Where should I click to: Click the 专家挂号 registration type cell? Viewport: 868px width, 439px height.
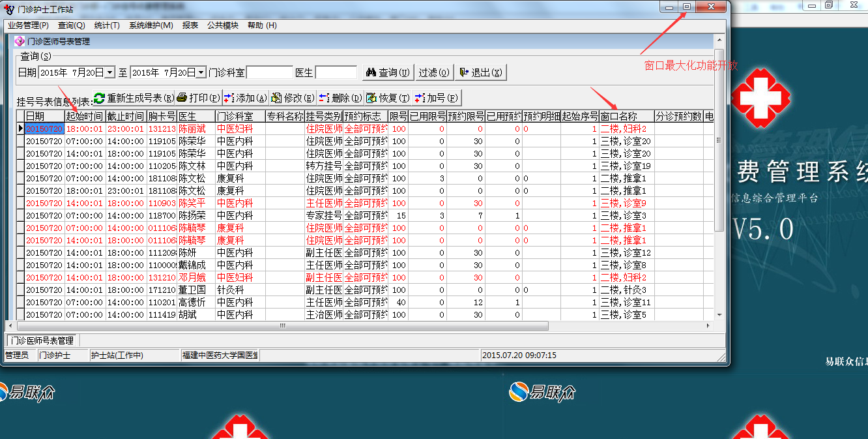pyautogui.click(x=324, y=216)
